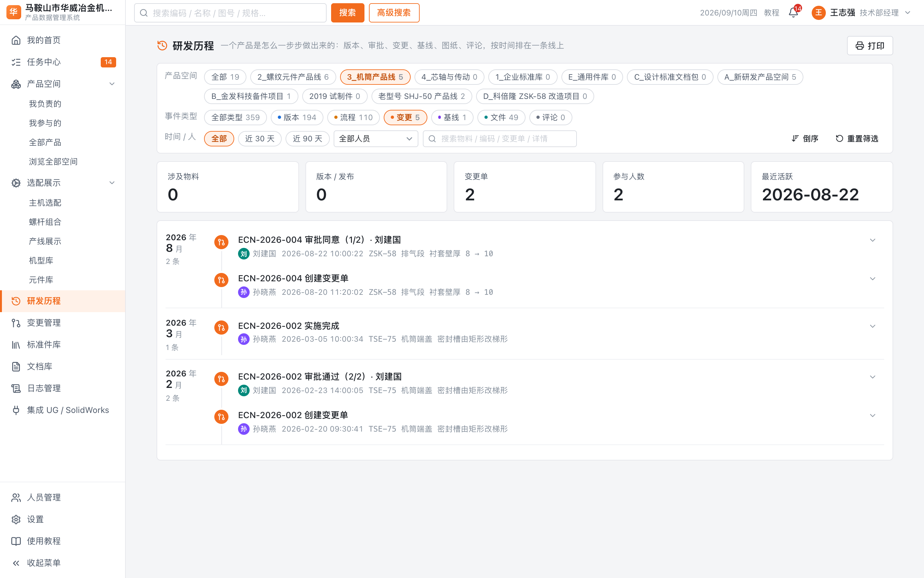Collapse the menu with 收起菜单
This screenshot has width=924, height=578.
63,563
